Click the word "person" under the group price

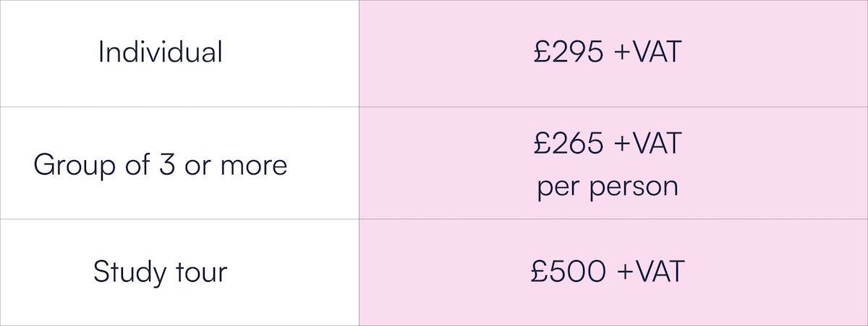click(x=632, y=187)
